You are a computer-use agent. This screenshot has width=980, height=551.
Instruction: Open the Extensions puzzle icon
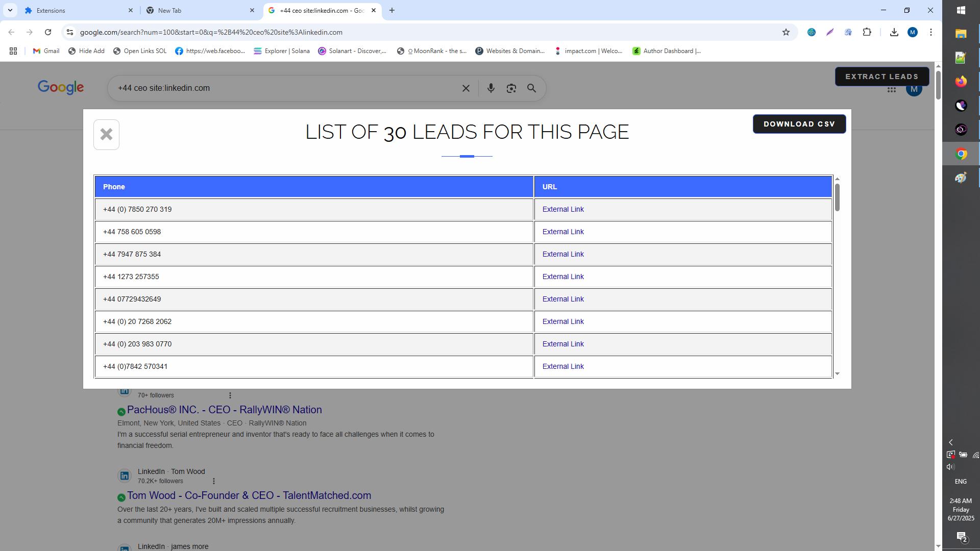coord(867,32)
